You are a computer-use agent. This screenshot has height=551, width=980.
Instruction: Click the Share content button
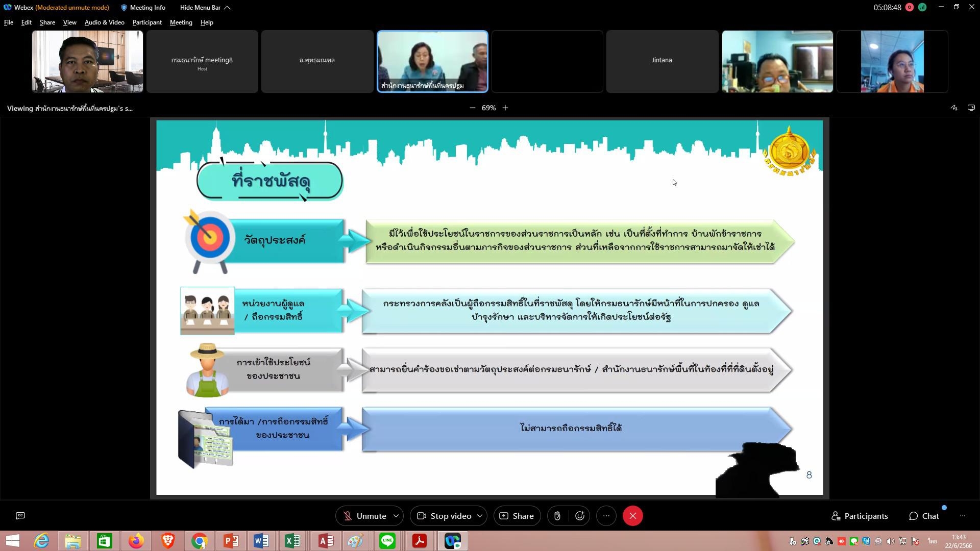click(x=517, y=516)
